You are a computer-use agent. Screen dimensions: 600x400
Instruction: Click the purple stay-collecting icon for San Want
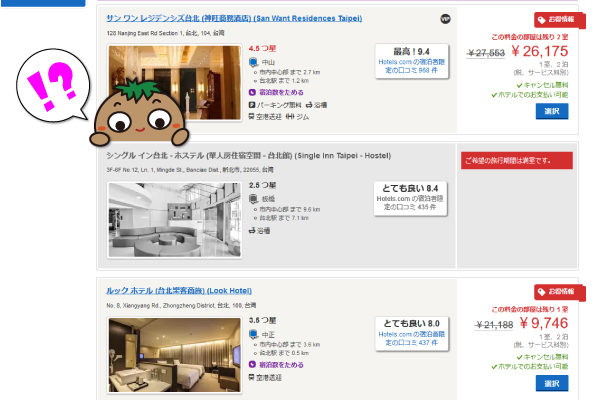pyautogui.click(x=252, y=91)
